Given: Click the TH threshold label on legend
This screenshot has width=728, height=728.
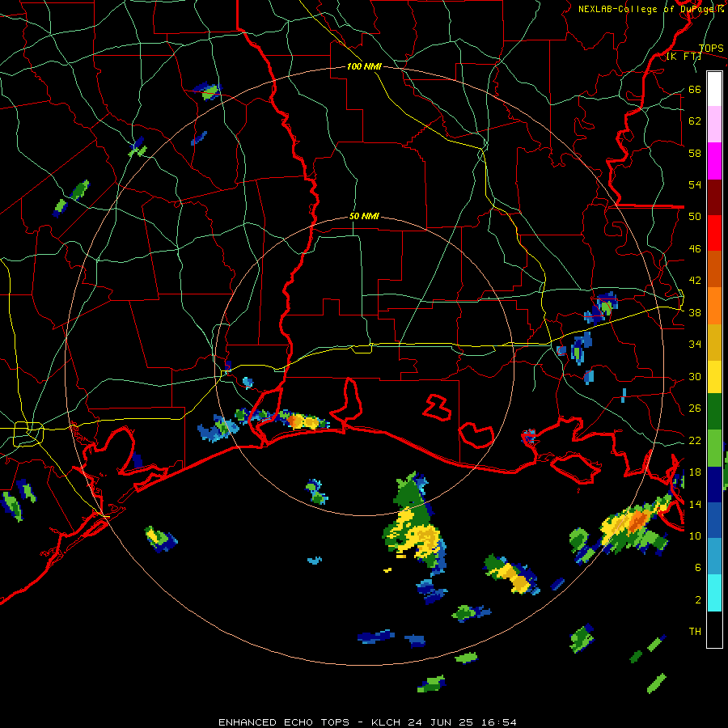Looking at the screenshot, I should pos(695,632).
